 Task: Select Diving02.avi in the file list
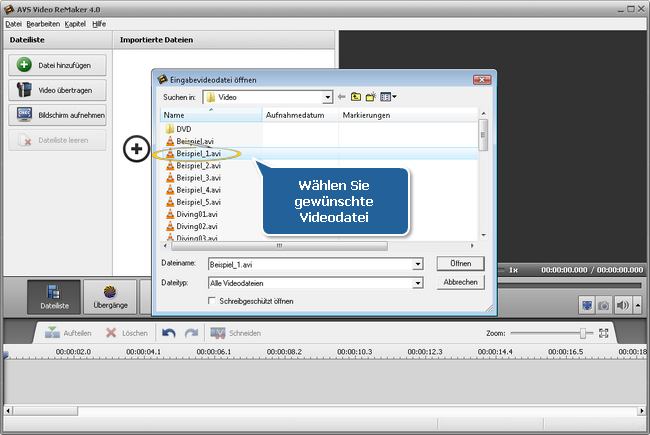tap(191, 226)
